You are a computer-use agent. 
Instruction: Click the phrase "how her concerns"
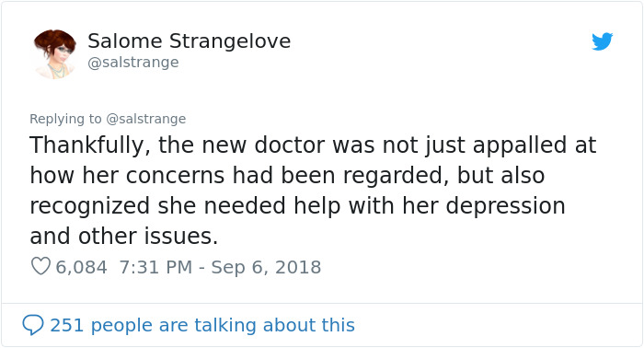(x=127, y=176)
